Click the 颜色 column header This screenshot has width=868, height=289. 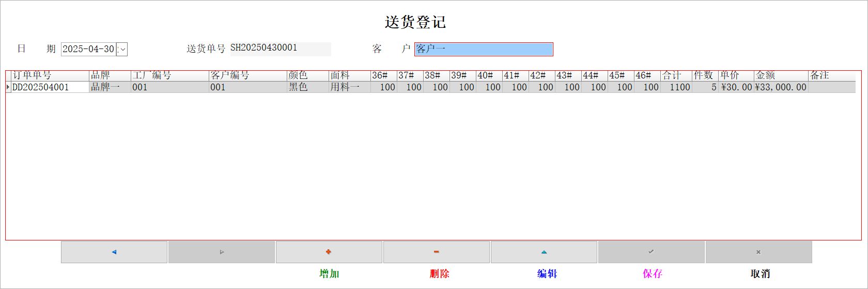pyautogui.click(x=308, y=75)
